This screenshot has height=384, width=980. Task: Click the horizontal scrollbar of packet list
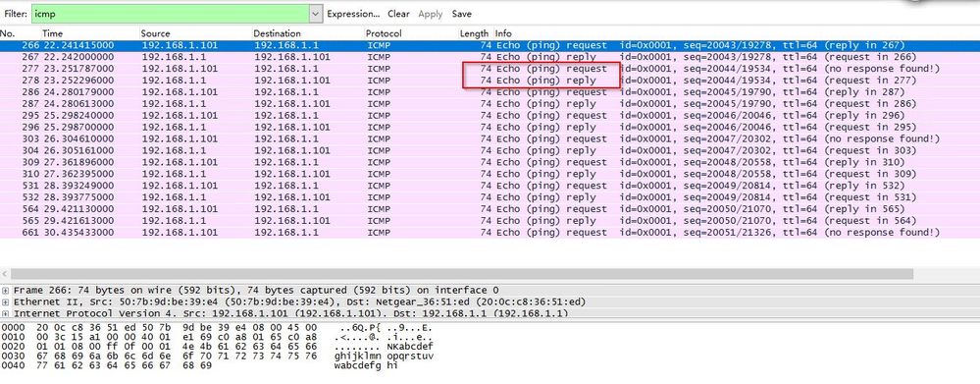click(x=462, y=274)
